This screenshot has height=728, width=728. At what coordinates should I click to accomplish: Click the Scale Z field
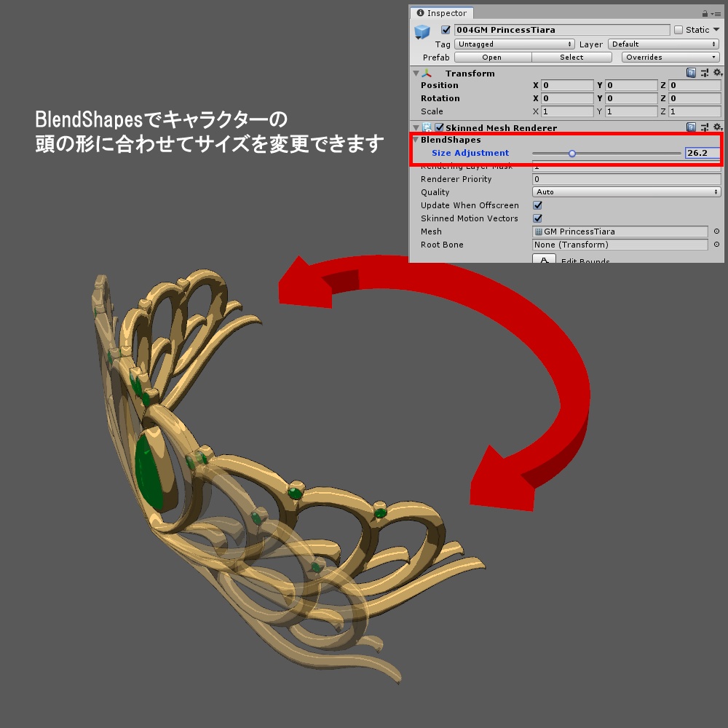click(x=695, y=111)
